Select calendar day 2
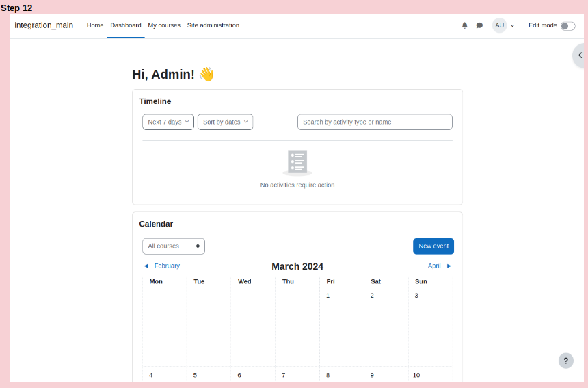 (372, 296)
